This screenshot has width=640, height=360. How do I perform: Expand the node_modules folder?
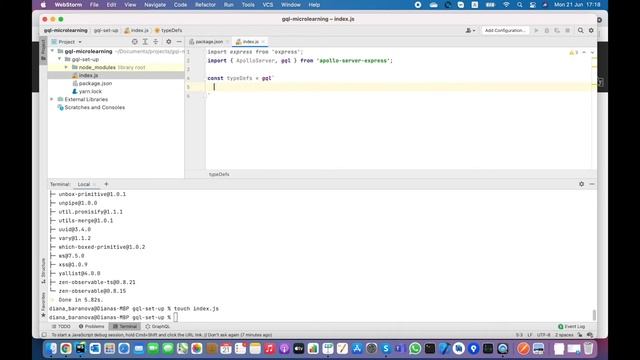click(67, 67)
